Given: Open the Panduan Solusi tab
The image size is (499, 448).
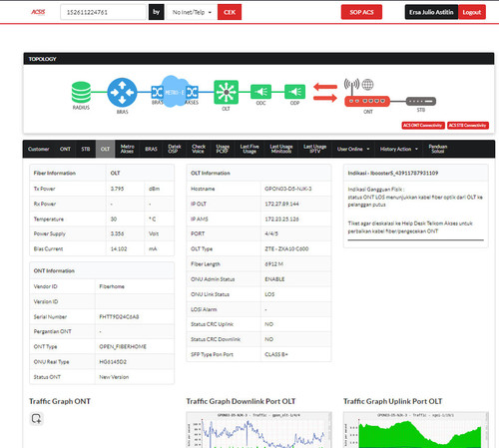Looking at the screenshot, I should (438, 149).
